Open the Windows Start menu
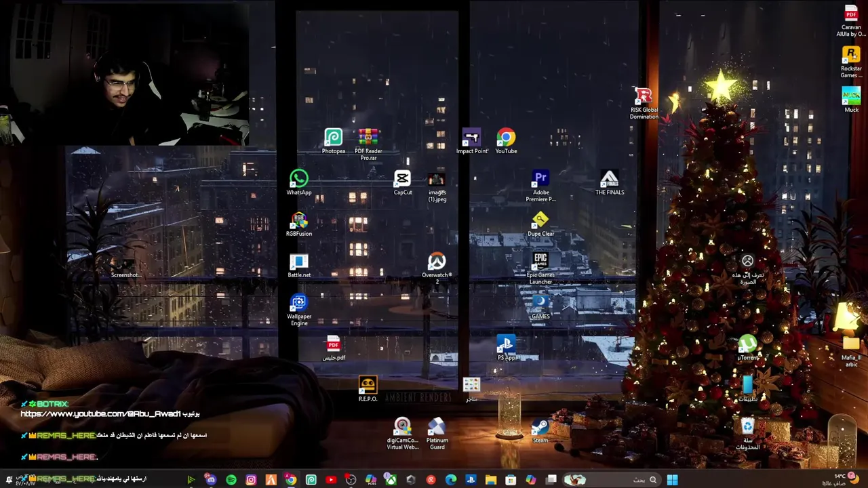This screenshot has width=868, height=488. pos(673,480)
